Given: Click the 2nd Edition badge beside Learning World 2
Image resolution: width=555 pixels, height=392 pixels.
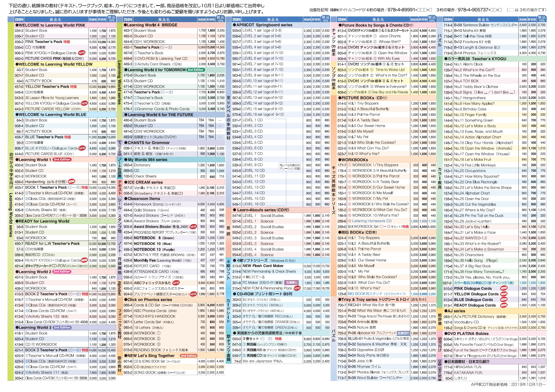Looking at the screenshot, I should pos(62,272).
